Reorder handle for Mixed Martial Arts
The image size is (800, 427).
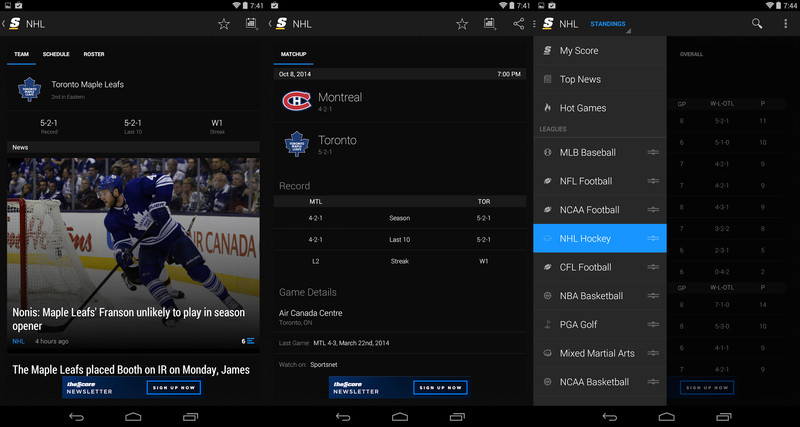point(653,353)
